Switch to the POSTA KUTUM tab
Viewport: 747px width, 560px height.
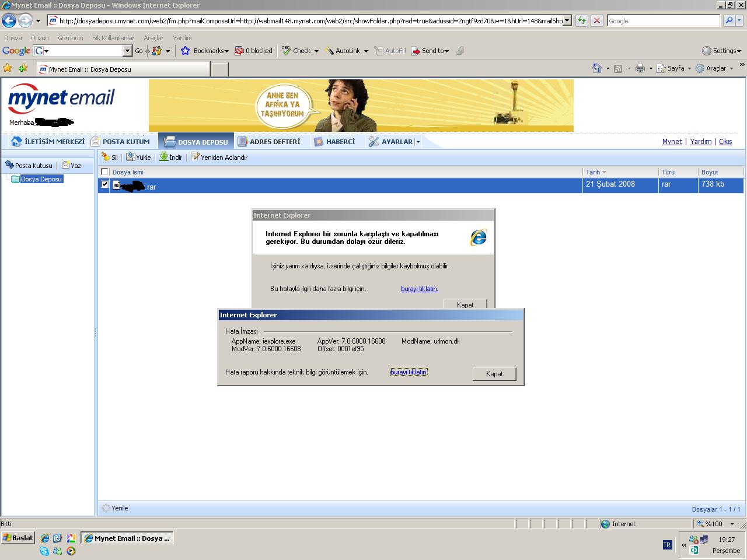point(121,141)
